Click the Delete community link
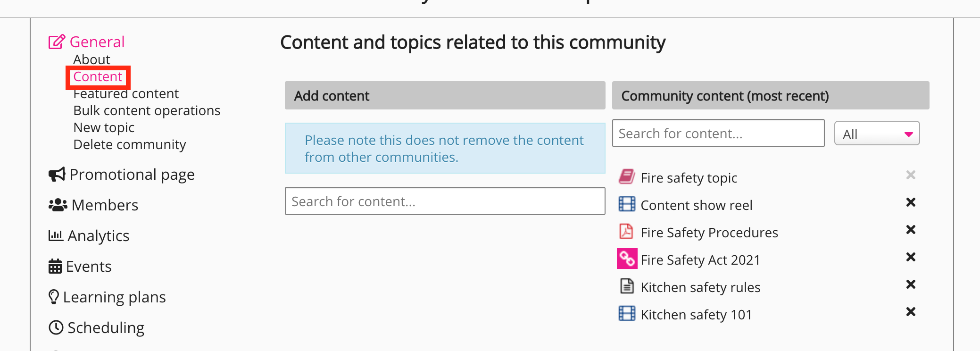980x351 pixels. point(130,144)
